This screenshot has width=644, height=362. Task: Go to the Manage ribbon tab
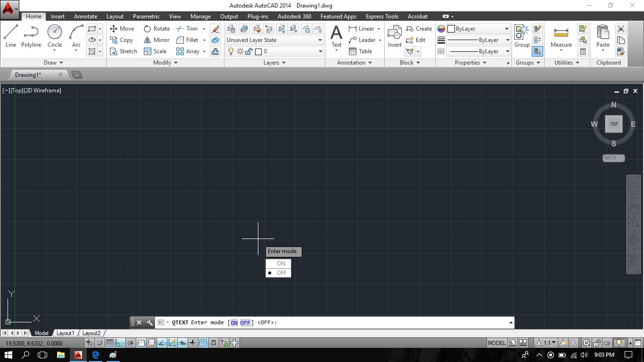coord(200,16)
